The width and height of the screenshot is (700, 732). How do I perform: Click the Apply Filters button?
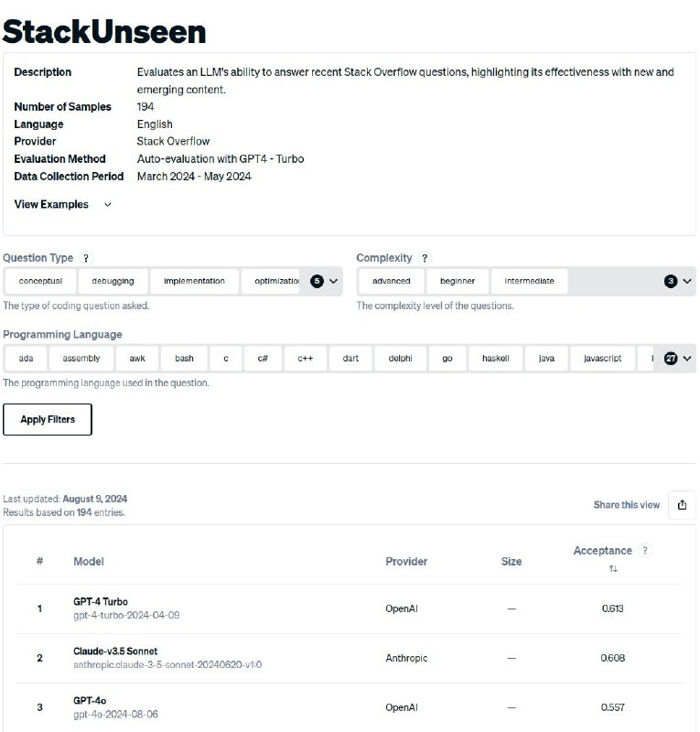tap(48, 419)
